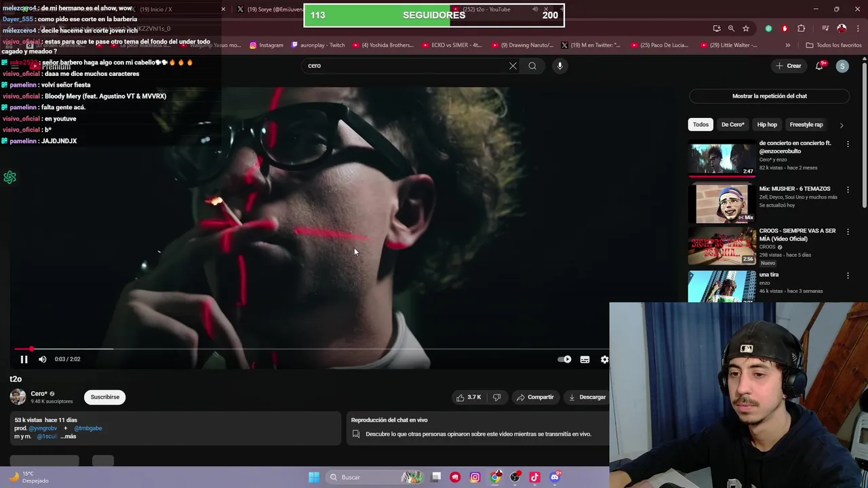This screenshot has height=488, width=868.
Task: Mute the video with the speaker icon
Action: 42,359
